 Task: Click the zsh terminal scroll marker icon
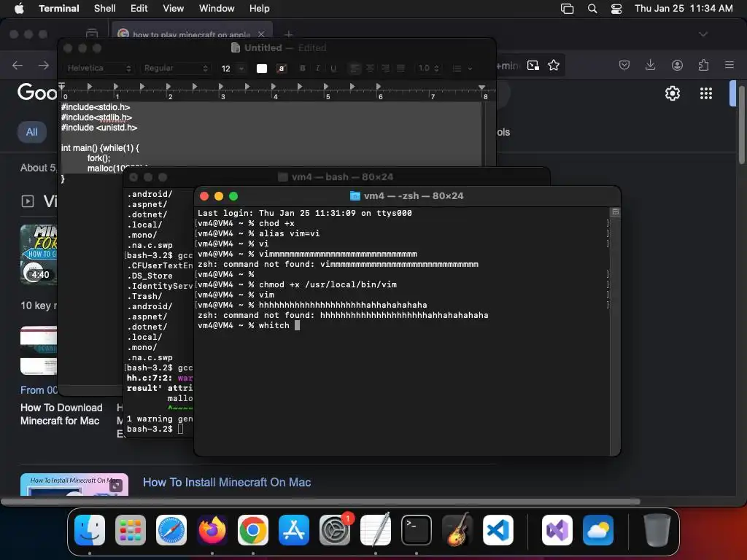coord(616,212)
